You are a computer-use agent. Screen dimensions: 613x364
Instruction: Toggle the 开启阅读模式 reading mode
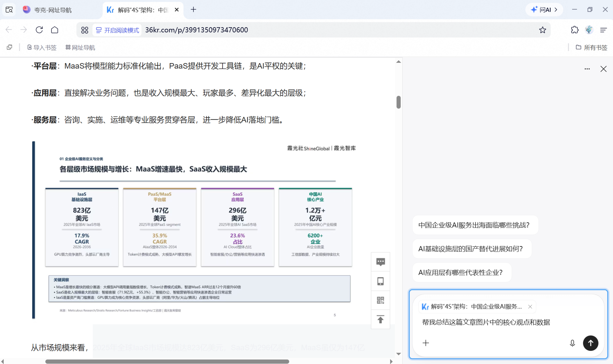[117, 30]
